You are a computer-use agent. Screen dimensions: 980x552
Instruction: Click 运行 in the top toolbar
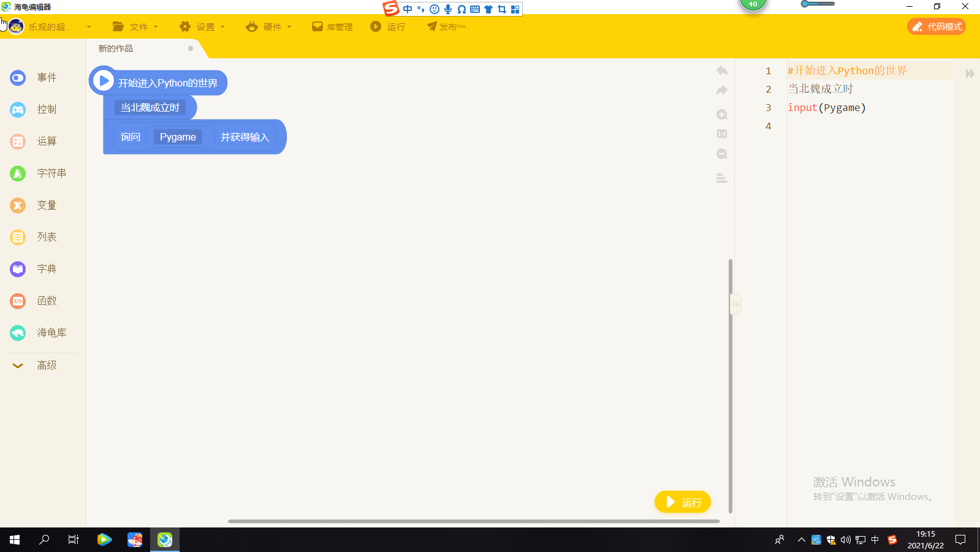coord(388,27)
